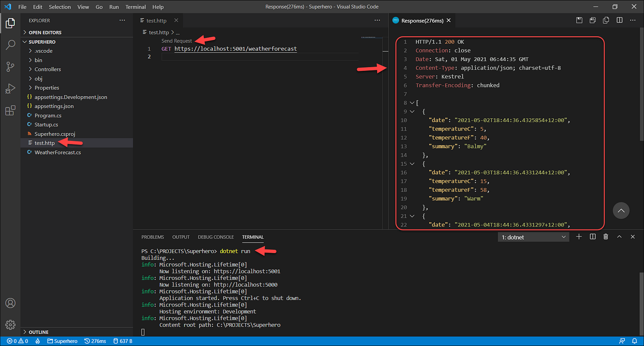Copy the response using the copy icon
Image resolution: width=644 pixels, height=346 pixels.
606,20
